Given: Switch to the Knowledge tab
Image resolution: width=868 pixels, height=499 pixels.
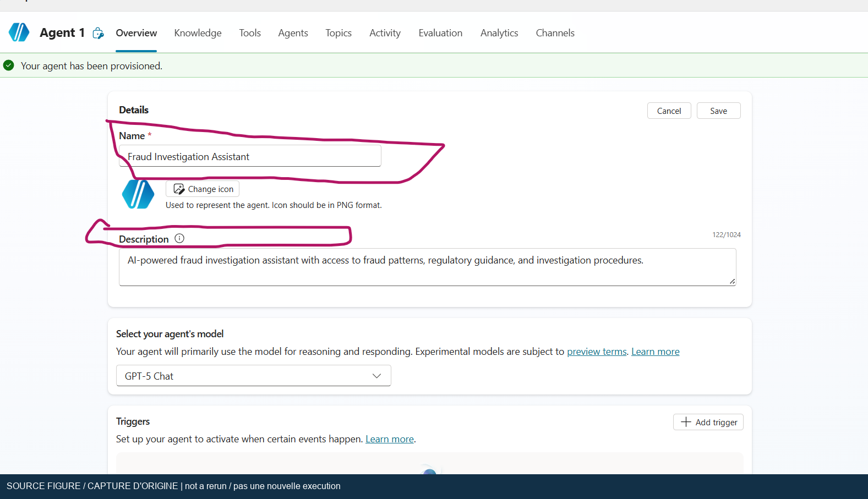Looking at the screenshot, I should point(198,33).
